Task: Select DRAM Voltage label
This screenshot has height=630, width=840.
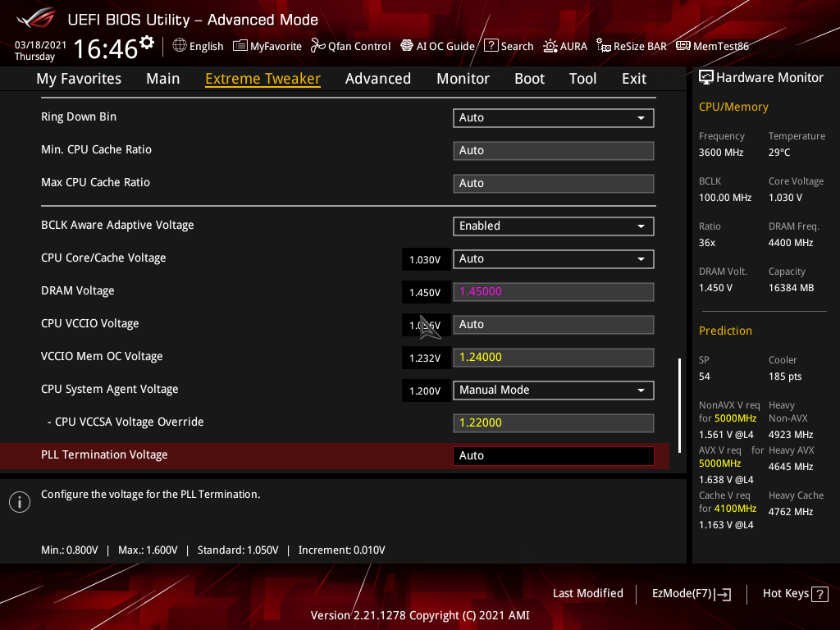Action: [x=78, y=291]
